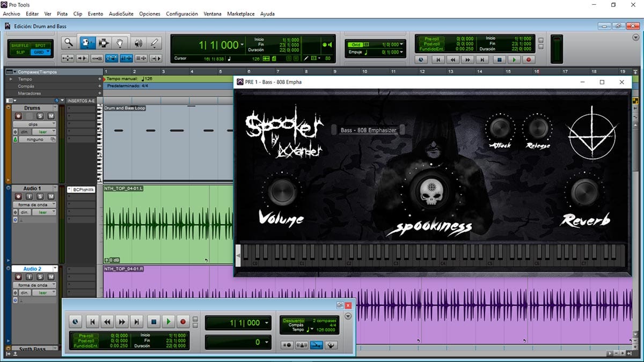644x362 pixels.
Task: Select the Selector waveform tool
Action: pos(104,43)
